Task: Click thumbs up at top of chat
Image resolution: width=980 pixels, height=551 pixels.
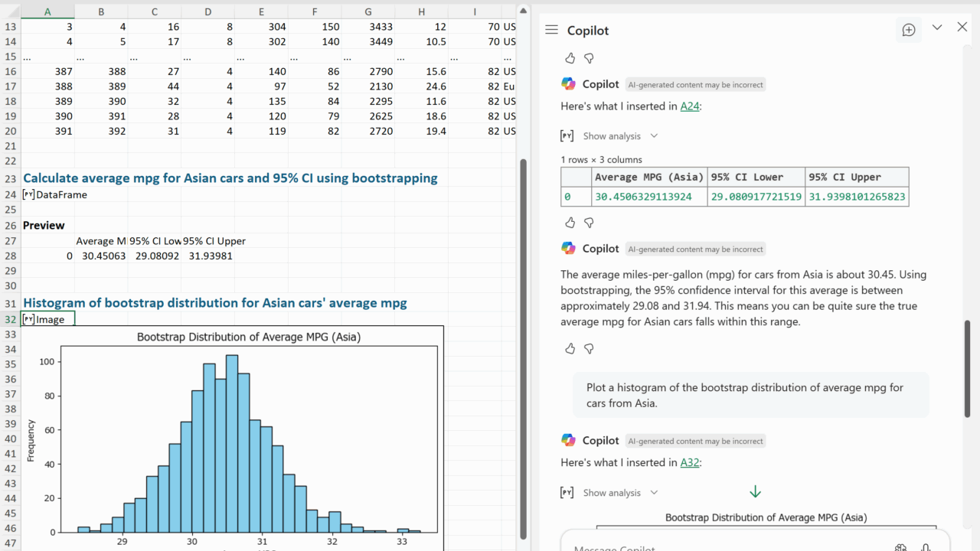Action: pos(570,58)
